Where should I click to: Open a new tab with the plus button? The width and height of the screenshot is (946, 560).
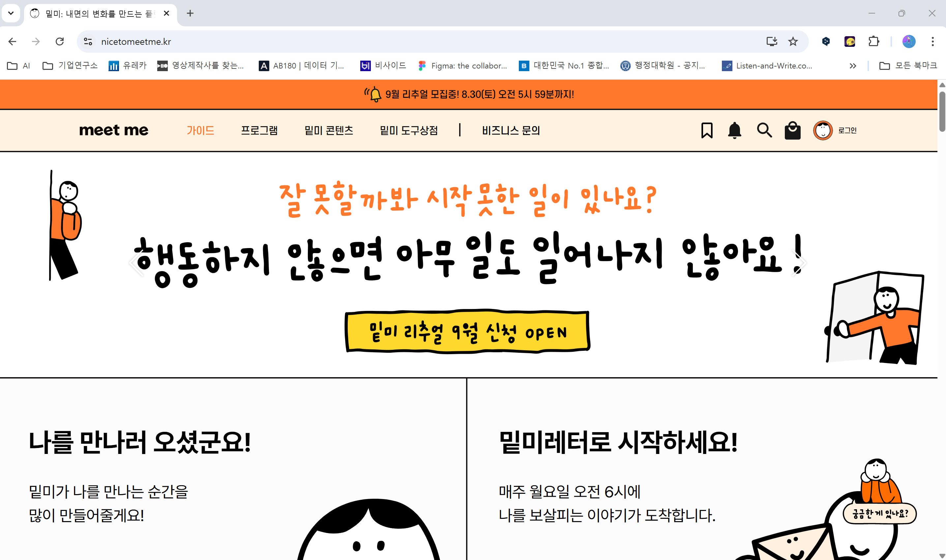click(190, 13)
